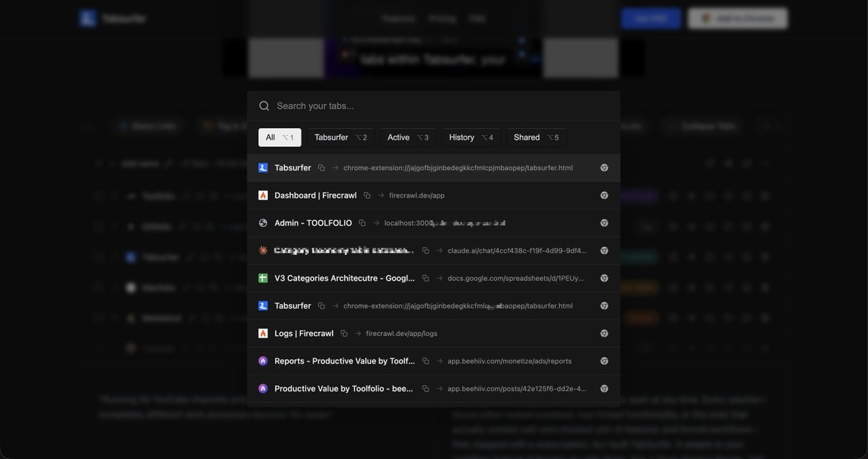Firecrawl flame favicon on Logs row
Viewport: 868px width, 459px height.
click(x=263, y=334)
